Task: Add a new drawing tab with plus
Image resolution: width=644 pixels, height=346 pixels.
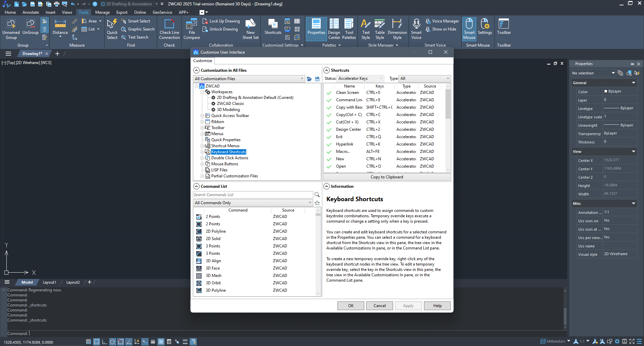Action: click(57, 54)
